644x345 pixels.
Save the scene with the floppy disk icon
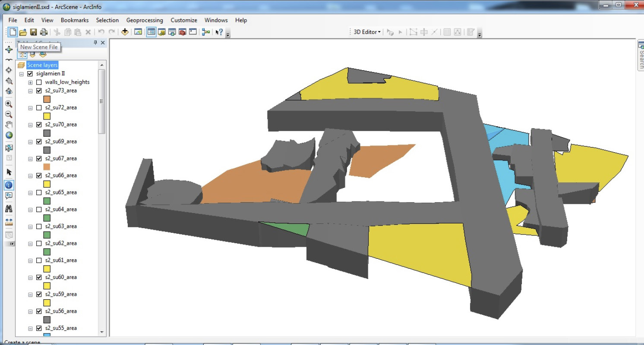pyautogui.click(x=33, y=32)
